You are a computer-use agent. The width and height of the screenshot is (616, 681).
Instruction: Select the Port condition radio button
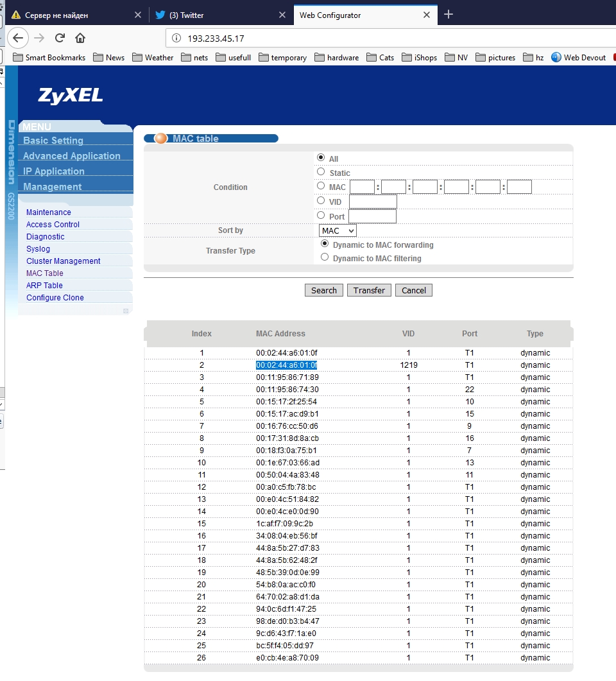(321, 215)
